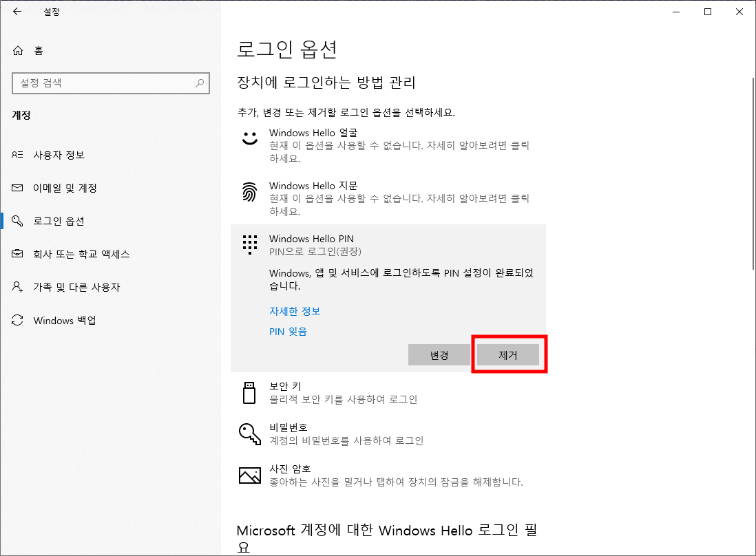
Task: Click the 계정의 비밀번호를 사용하여 로그인 text
Action: point(346,440)
